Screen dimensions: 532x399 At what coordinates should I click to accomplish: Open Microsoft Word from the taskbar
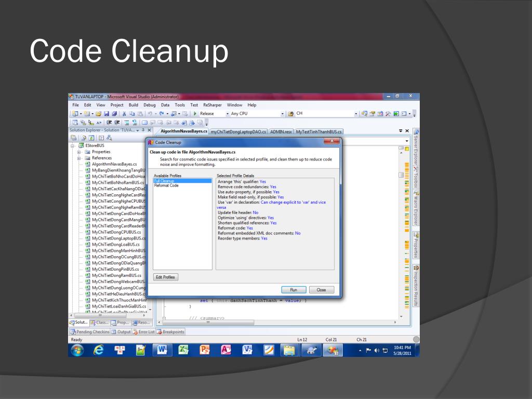click(162, 350)
